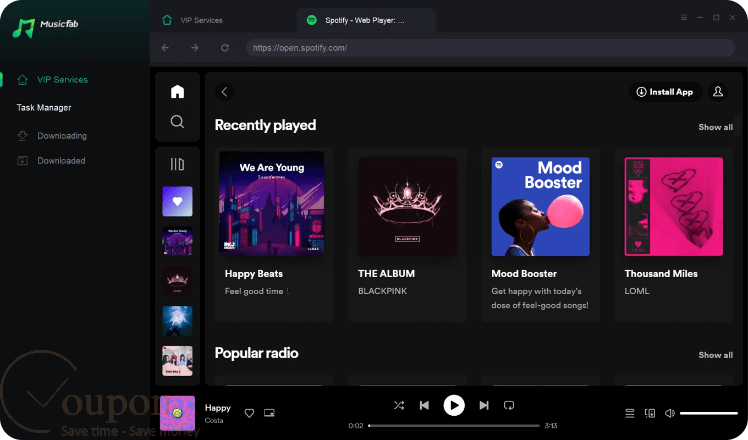
Task: Click Happy song title in player
Action: (x=218, y=408)
